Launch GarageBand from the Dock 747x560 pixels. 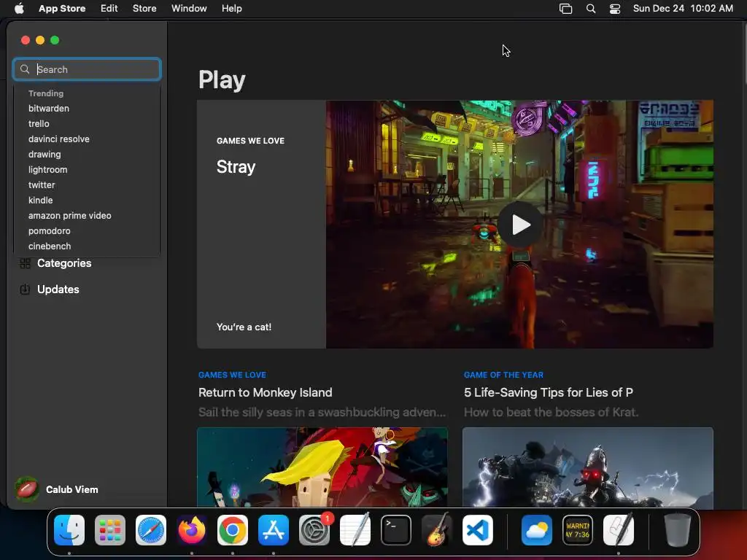point(437,529)
